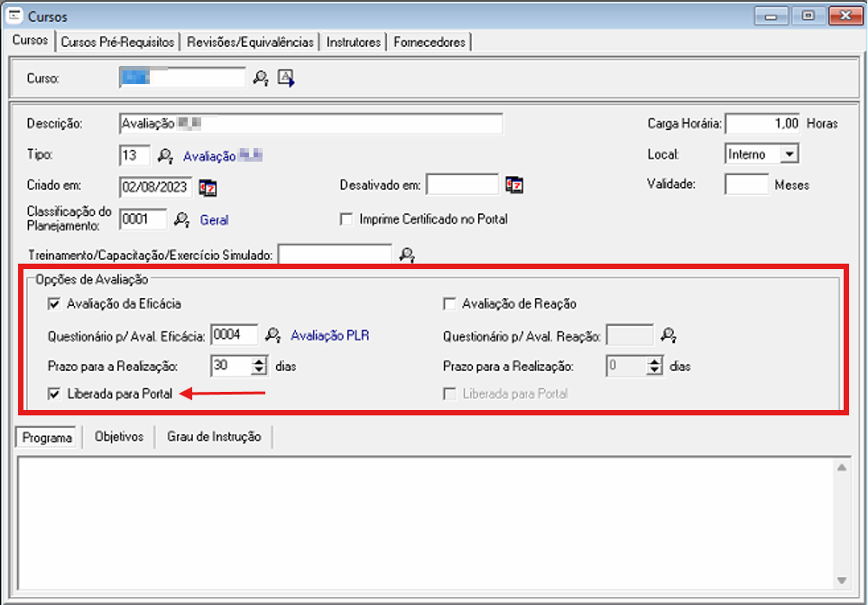The image size is (868, 605).
Task: Open the Instrutores tab
Action: click(x=353, y=42)
